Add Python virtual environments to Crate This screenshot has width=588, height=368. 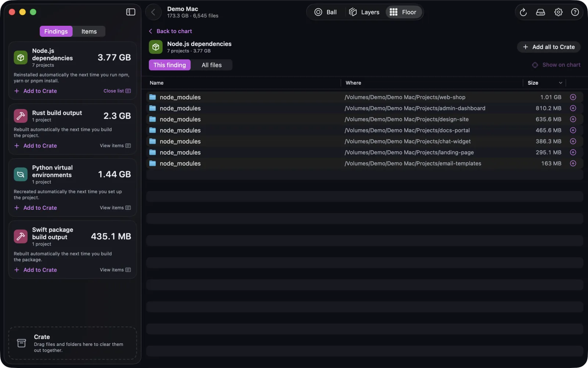pos(36,208)
